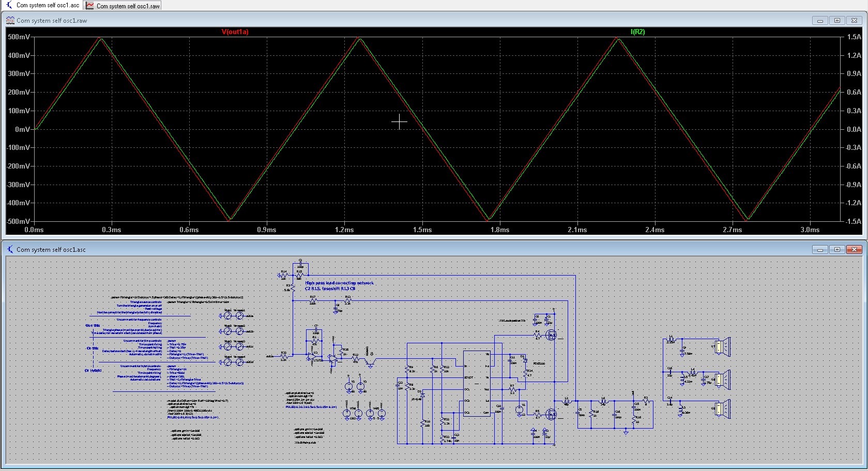Click the Loudspeaker.lib directive text
868x471 pixels.
512,321
